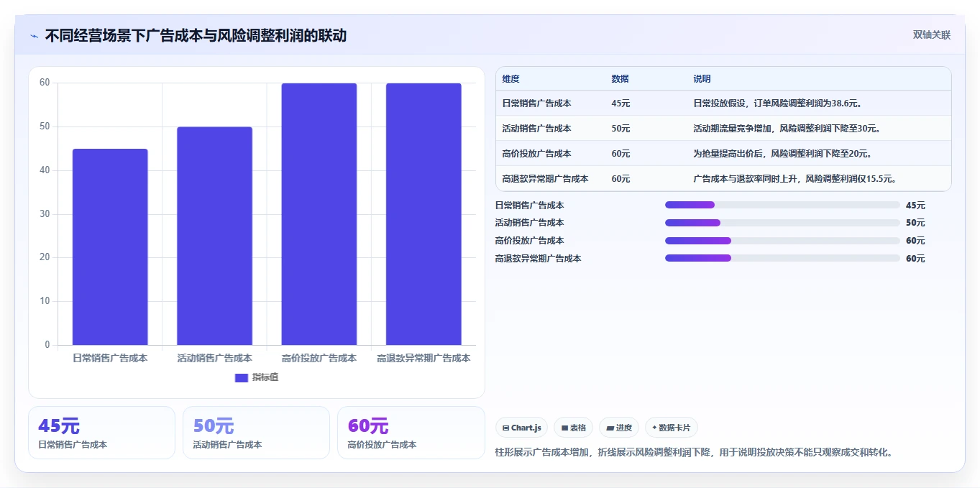Click the dashboard title 不同经营场景下广告成本与风险调整利润的联动

pos(196,35)
